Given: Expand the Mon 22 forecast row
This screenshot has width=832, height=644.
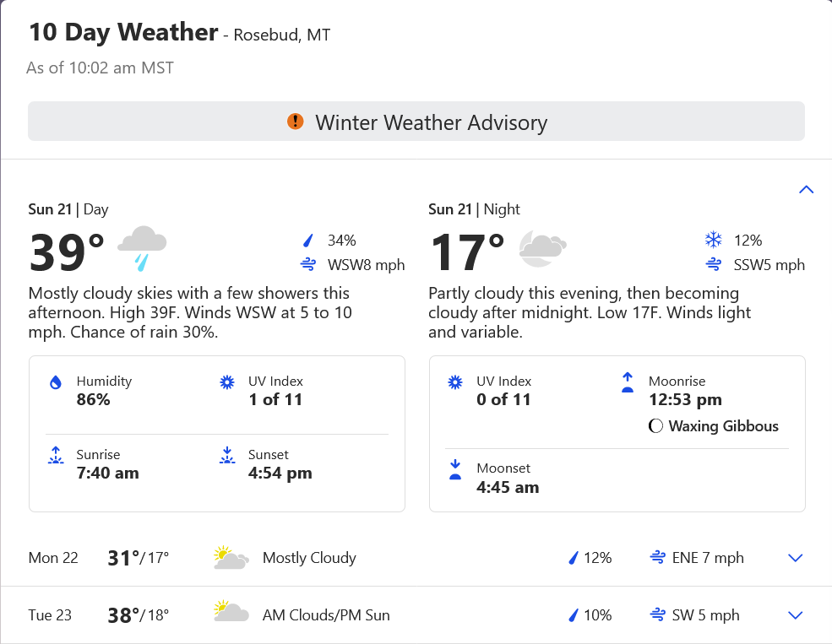Looking at the screenshot, I should tap(795, 558).
